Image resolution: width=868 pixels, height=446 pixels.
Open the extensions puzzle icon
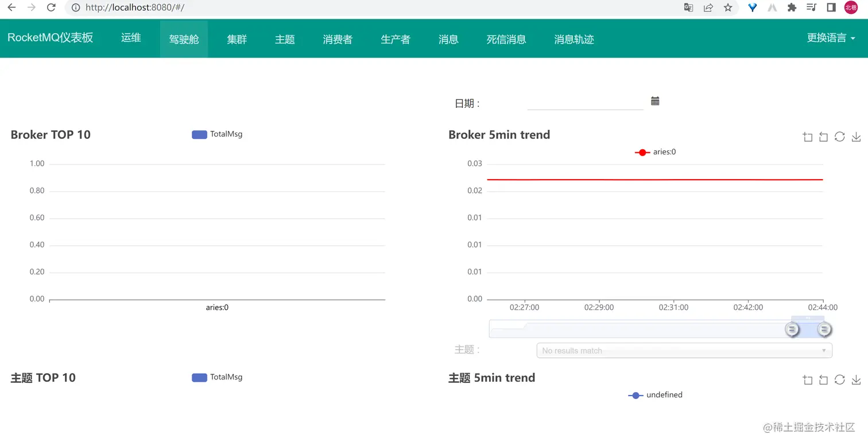pyautogui.click(x=792, y=7)
